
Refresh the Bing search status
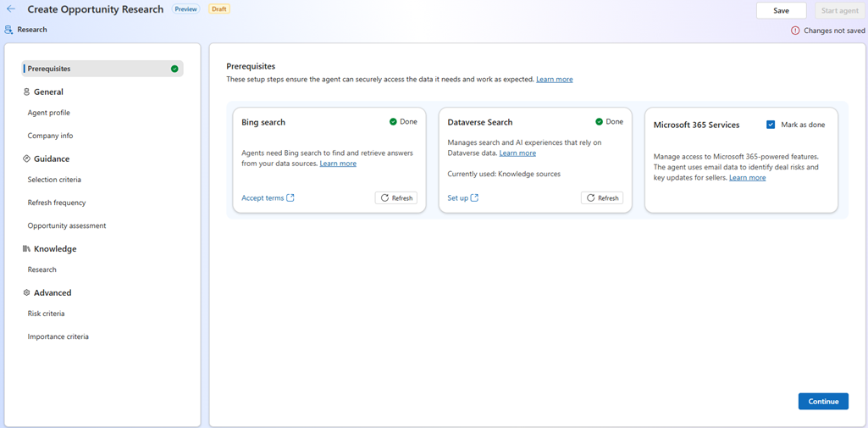[x=395, y=198]
